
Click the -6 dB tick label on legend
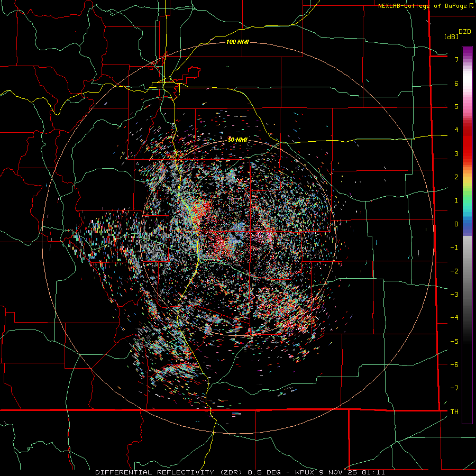[x=454, y=365]
